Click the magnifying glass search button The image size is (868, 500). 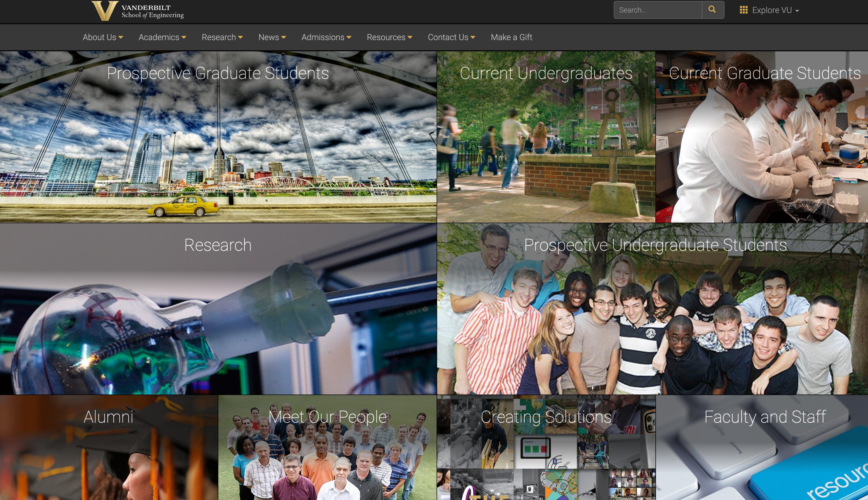click(x=712, y=10)
